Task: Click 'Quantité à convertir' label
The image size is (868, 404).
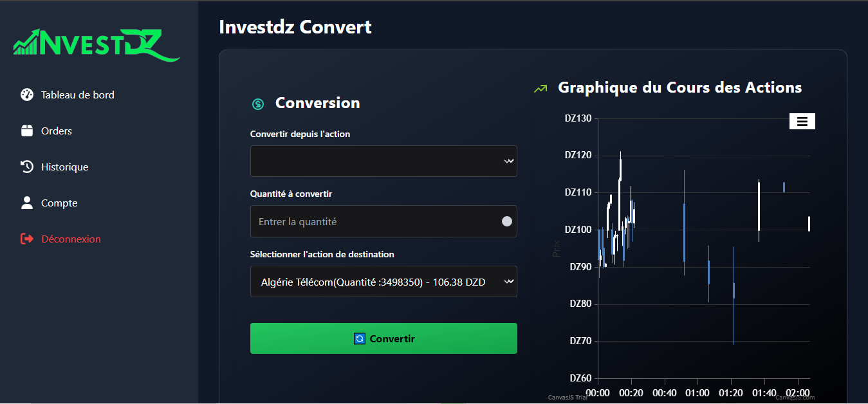Action: coord(291,194)
